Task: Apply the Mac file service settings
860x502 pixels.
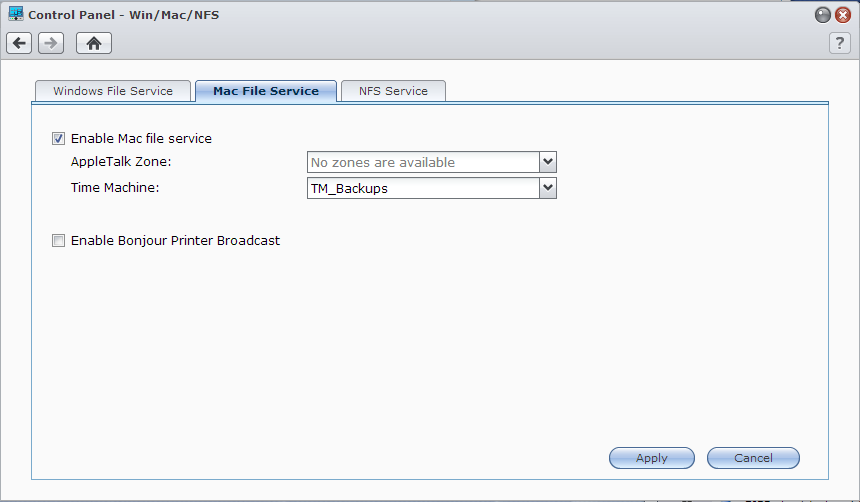Action: (652, 458)
